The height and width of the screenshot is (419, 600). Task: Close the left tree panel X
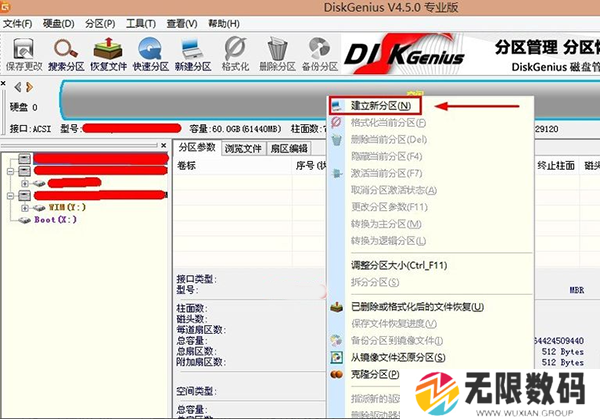[x=163, y=145]
